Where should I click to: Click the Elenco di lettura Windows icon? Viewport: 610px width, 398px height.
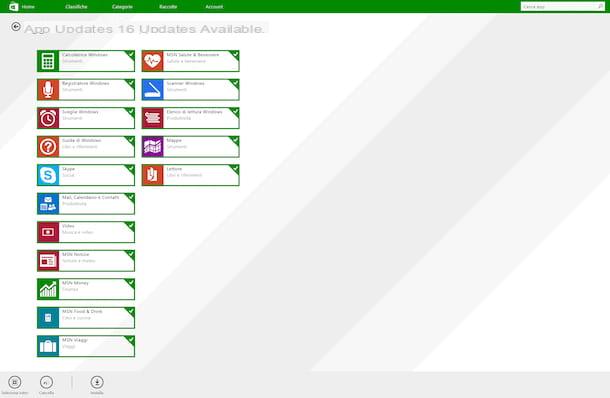tap(152, 118)
